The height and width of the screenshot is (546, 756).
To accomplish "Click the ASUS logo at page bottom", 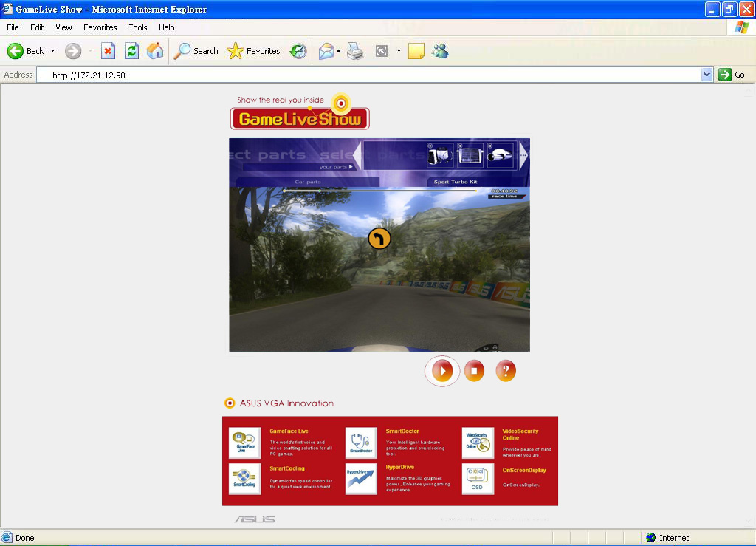I will tap(255, 519).
